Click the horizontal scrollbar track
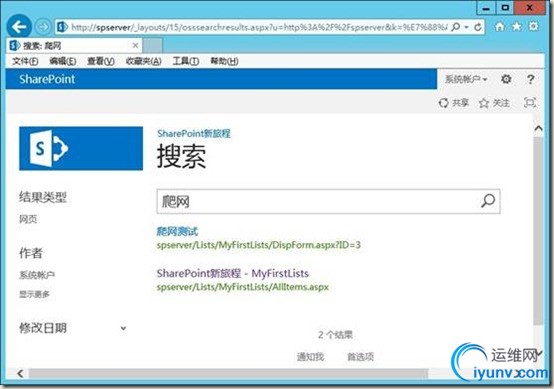The height and width of the screenshot is (389, 554). pos(228,373)
